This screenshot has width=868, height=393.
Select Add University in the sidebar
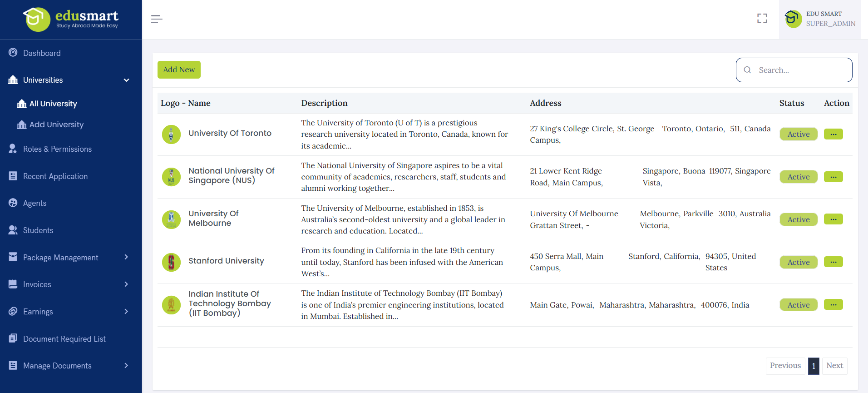(x=56, y=124)
